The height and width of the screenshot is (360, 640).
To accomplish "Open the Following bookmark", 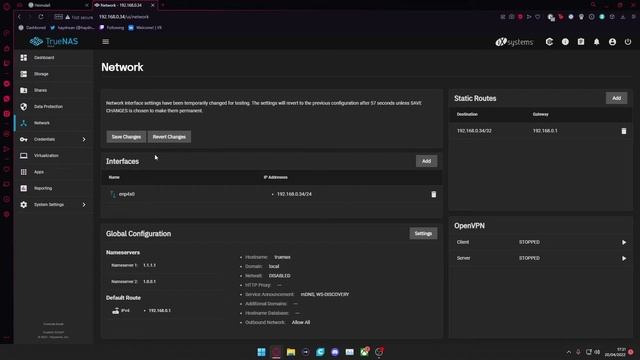I will [x=112, y=28].
